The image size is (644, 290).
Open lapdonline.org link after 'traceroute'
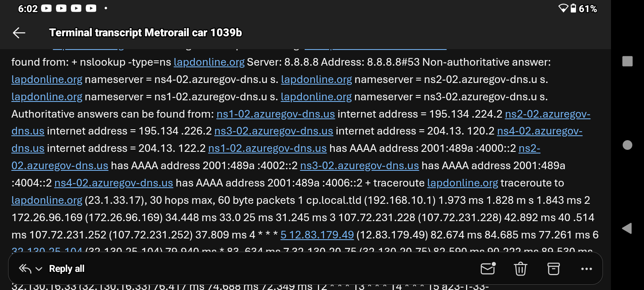462,183
